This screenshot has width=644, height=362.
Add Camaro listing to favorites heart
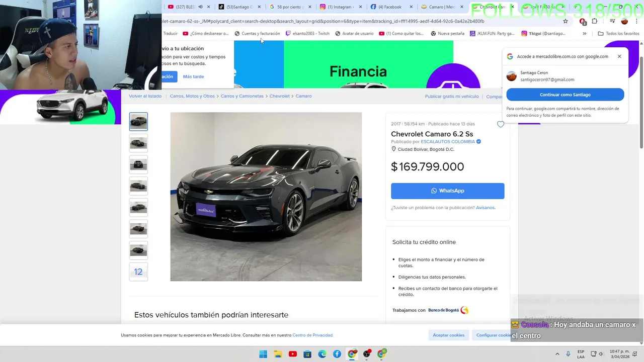click(501, 124)
